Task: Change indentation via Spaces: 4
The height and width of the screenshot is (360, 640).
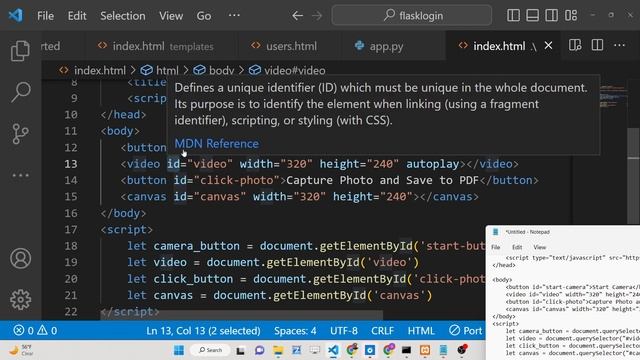Action: point(295,331)
